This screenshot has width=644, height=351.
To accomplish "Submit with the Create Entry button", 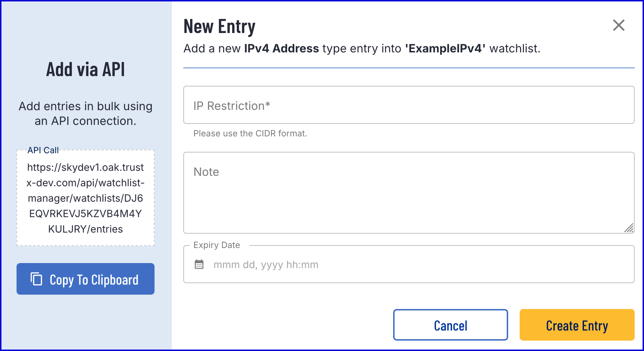I will coord(577,325).
